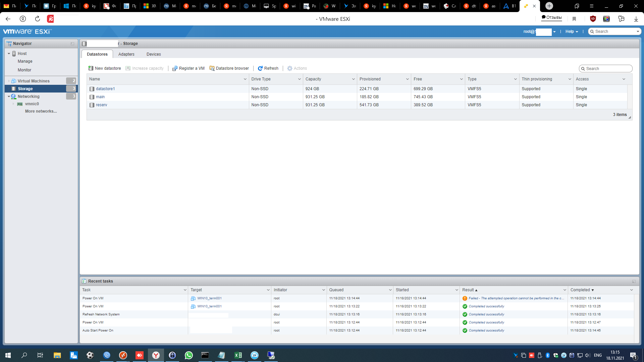Minimize the Recent tasks panel icon
Image resolution: width=644 pixels, height=362 pixels.
tap(634, 281)
